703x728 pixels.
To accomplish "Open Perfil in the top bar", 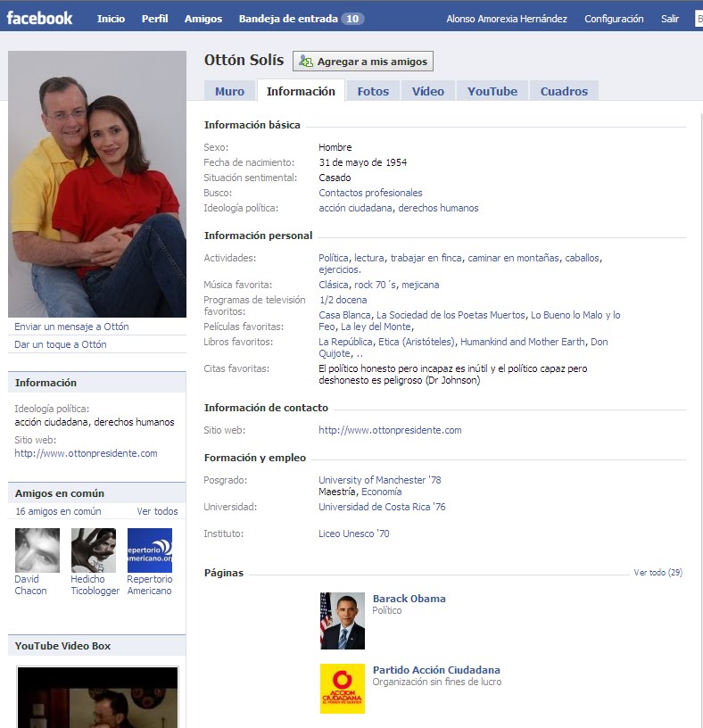I will coord(154,19).
